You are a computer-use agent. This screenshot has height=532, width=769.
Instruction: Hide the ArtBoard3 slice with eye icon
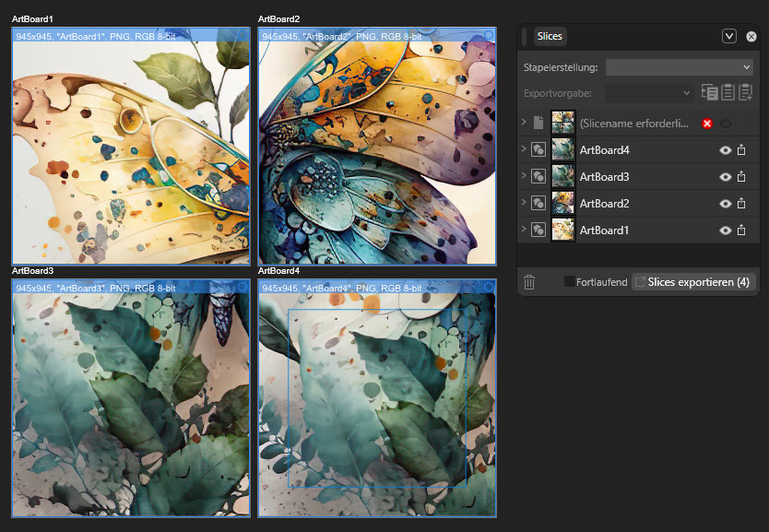point(726,177)
